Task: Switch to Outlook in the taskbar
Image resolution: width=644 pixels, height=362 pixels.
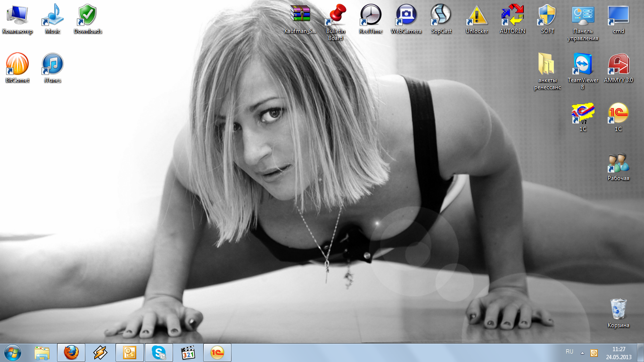Action: tap(130, 353)
